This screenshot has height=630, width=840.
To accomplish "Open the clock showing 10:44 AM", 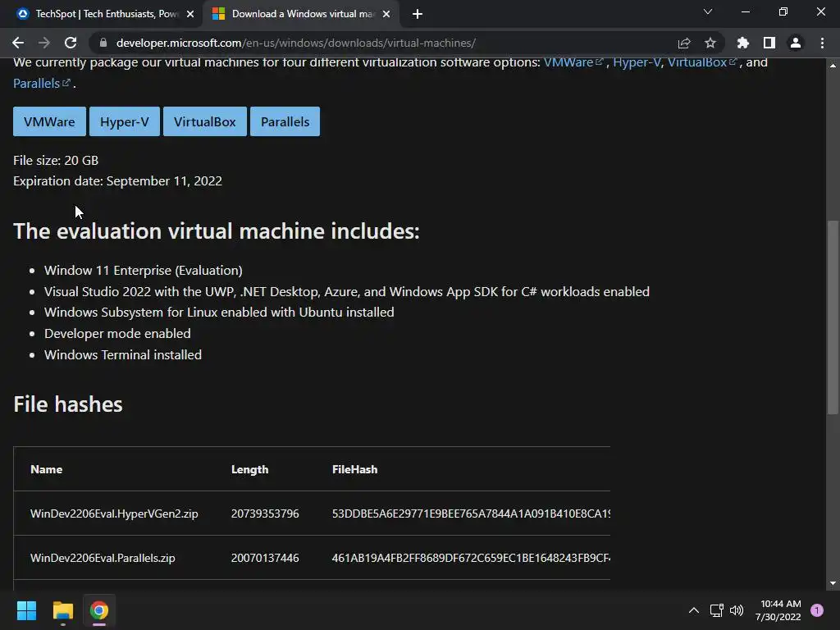I will pos(778,610).
